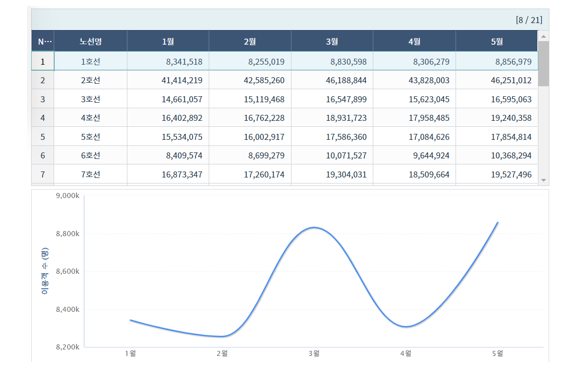Select the 4월 column header
The height and width of the screenshot is (377, 588).
pyautogui.click(x=414, y=41)
